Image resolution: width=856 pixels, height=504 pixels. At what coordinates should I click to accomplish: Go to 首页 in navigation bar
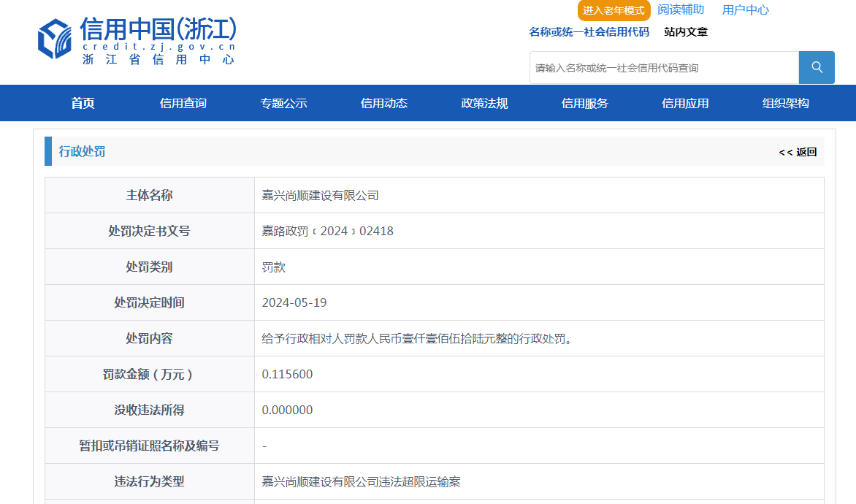[x=83, y=104]
